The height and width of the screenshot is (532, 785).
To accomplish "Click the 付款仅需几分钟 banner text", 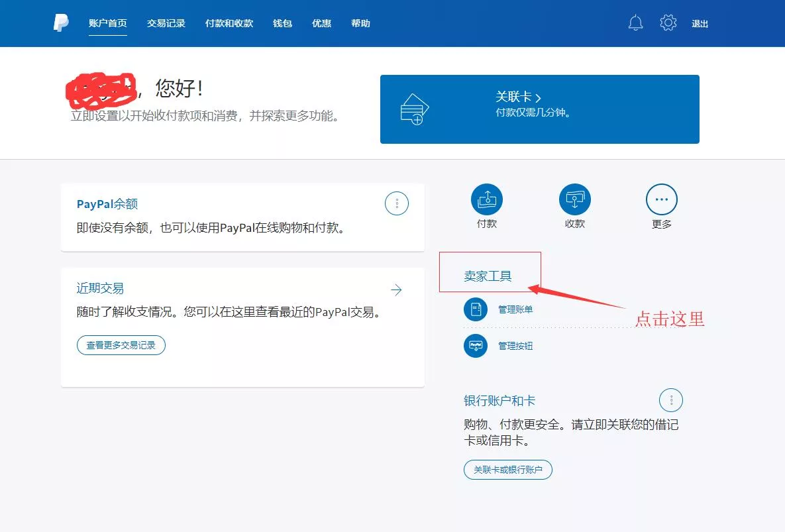I will (533, 113).
